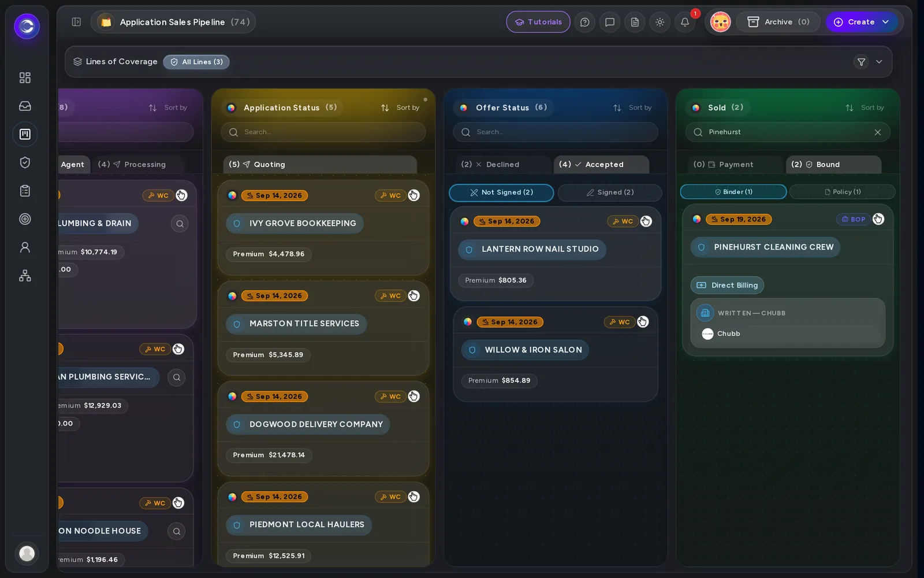Screen dimensions: 924x578
Task: Switch to the Payment tab
Action: [x=735, y=165]
